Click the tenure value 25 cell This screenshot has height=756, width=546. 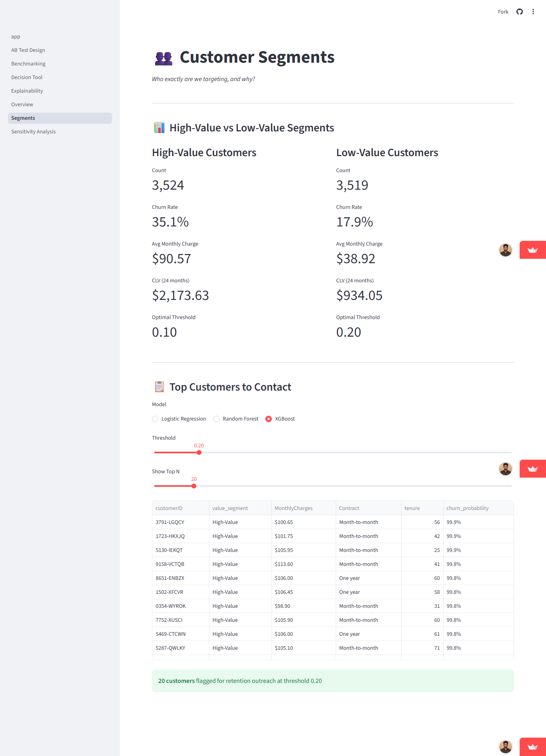(x=422, y=550)
